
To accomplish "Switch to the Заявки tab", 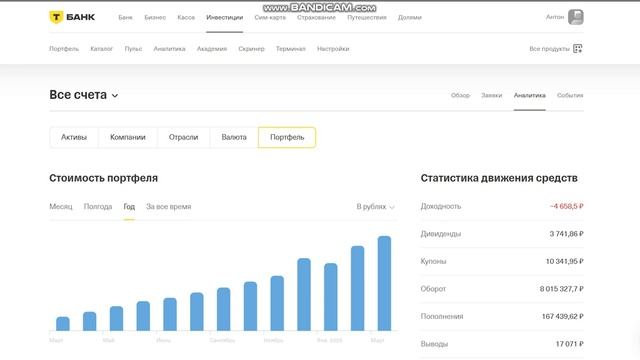I will click(x=491, y=95).
